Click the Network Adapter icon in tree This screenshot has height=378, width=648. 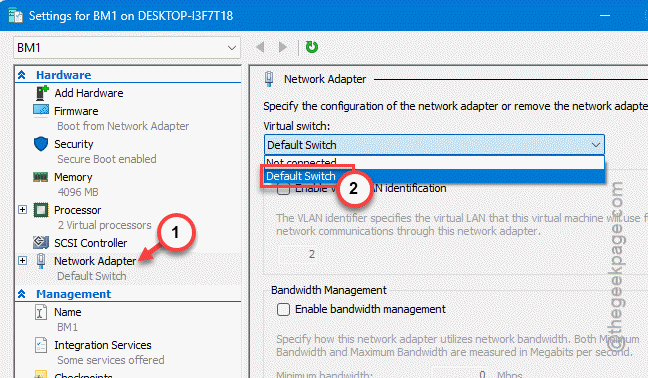[41, 261]
